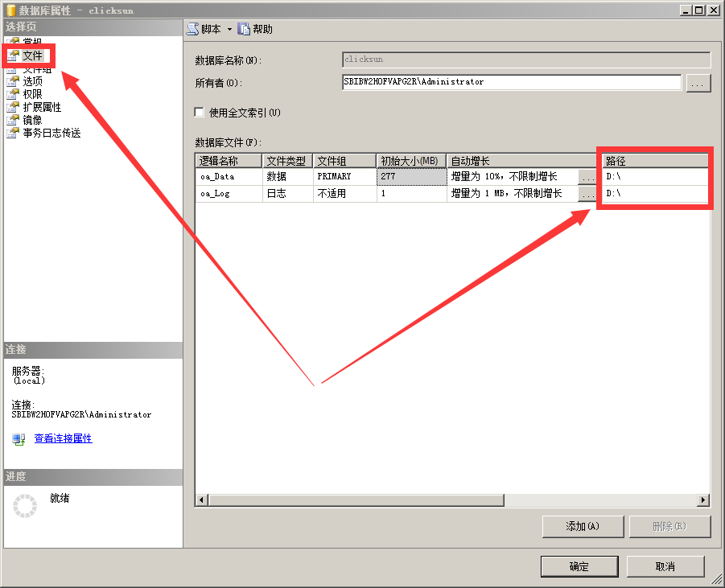Select 扩展属性 page icon
The width and height of the screenshot is (725, 588).
click(12, 107)
